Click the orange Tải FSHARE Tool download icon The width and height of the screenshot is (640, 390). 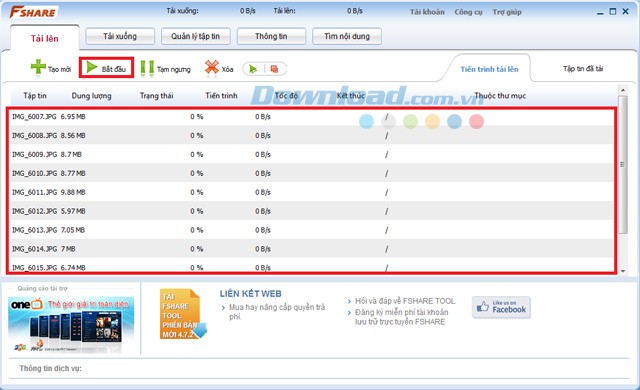pyautogui.click(x=182, y=314)
